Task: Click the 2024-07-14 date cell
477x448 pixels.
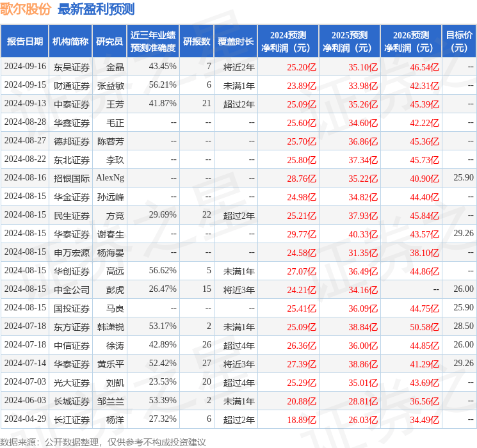Action: [x=25, y=363]
